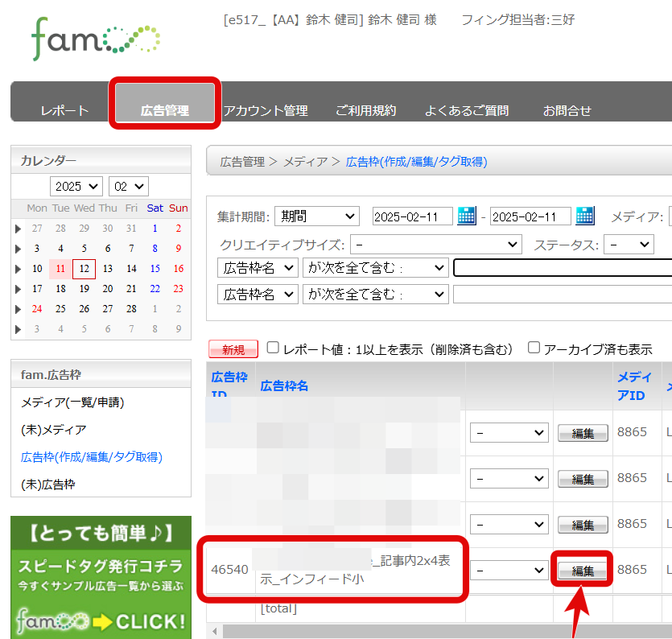The width and height of the screenshot is (672, 639).
Task: Select day 12 in the calendar
Action: (84, 269)
